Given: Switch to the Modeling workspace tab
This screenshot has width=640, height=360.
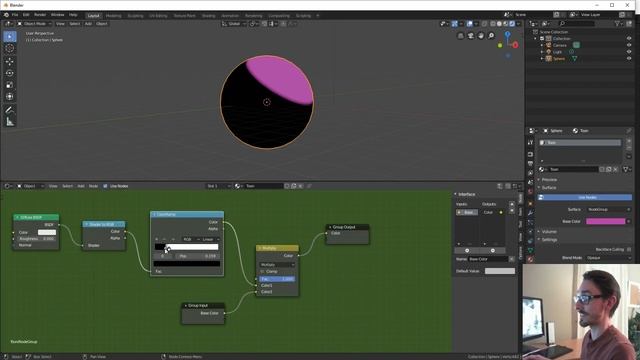Looking at the screenshot, I should (113, 16).
